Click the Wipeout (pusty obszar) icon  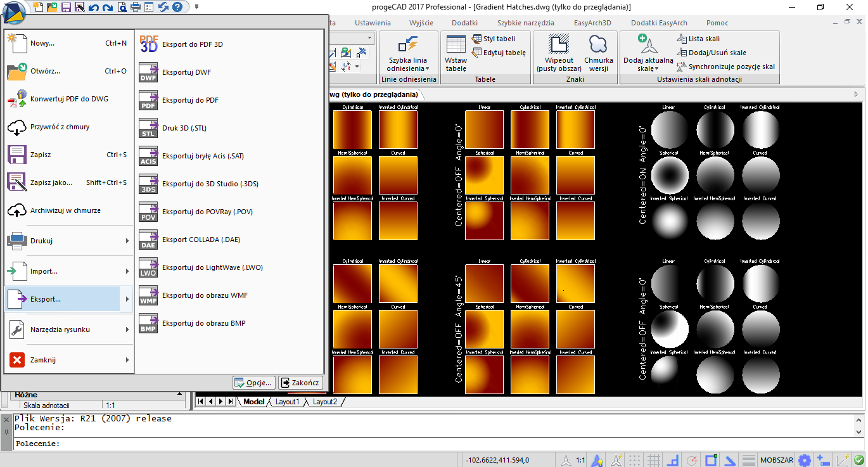click(559, 44)
